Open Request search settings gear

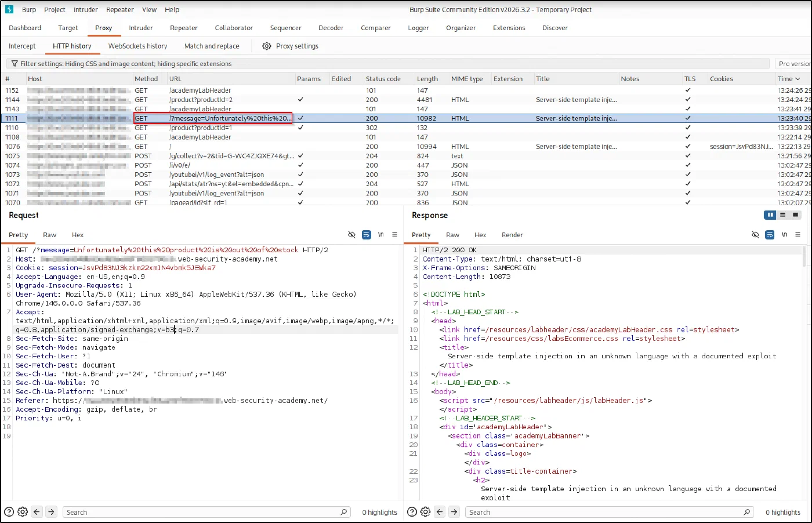pyautogui.click(x=23, y=512)
